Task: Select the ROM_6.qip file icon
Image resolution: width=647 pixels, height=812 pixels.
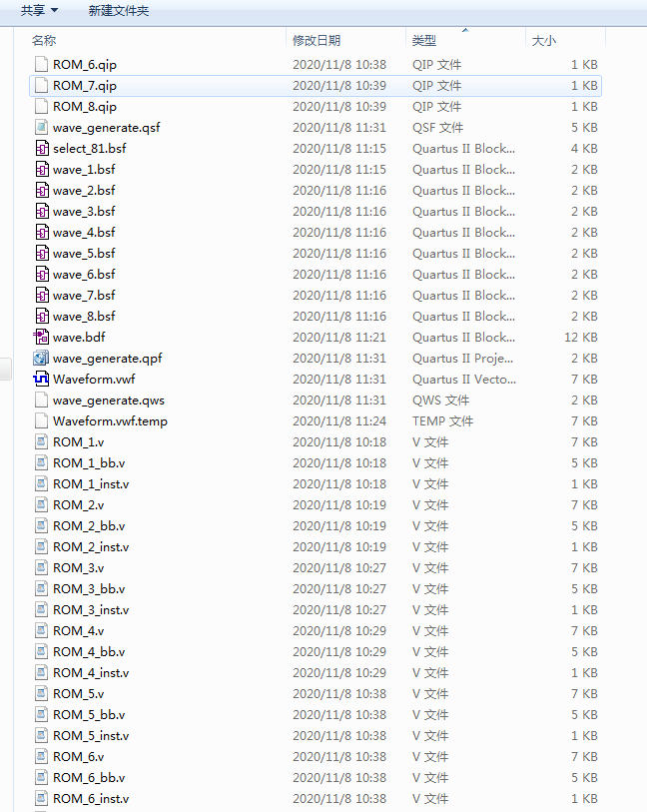Action: [41, 64]
